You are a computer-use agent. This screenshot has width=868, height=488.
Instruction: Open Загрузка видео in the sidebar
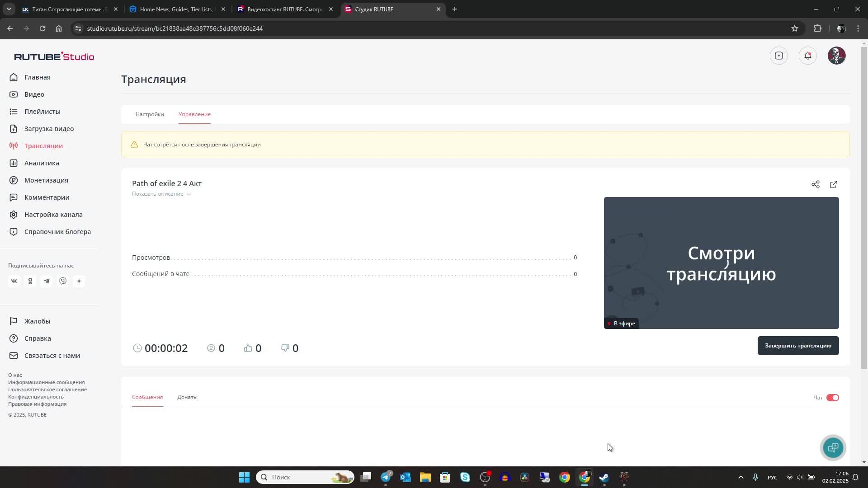click(x=49, y=129)
